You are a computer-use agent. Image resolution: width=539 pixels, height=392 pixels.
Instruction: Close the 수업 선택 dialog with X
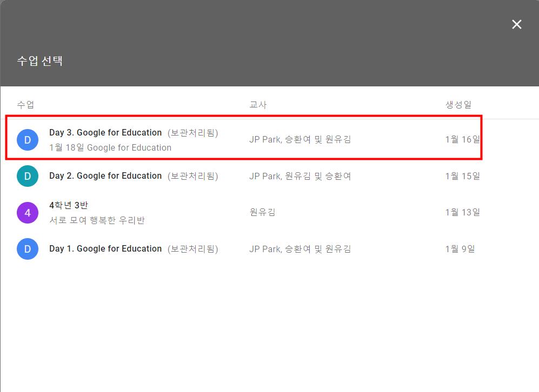[516, 24]
